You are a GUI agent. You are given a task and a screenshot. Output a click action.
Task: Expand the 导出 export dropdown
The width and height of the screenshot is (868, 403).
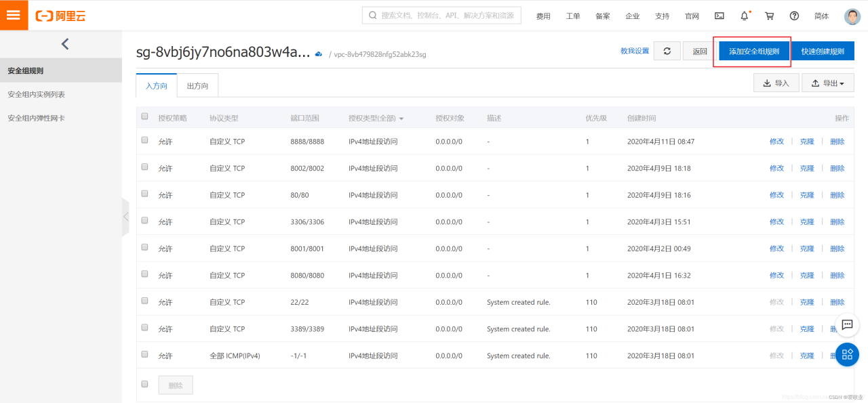click(828, 83)
